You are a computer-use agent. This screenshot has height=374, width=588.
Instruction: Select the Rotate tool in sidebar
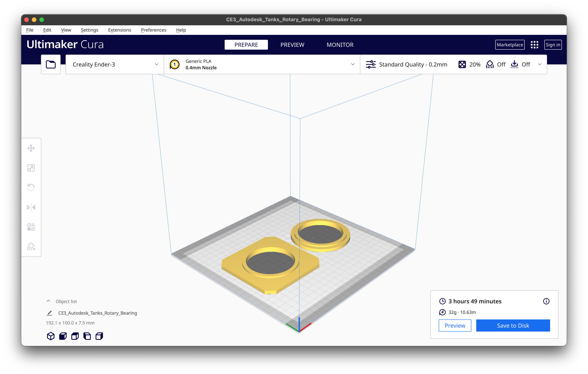click(x=31, y=188)
